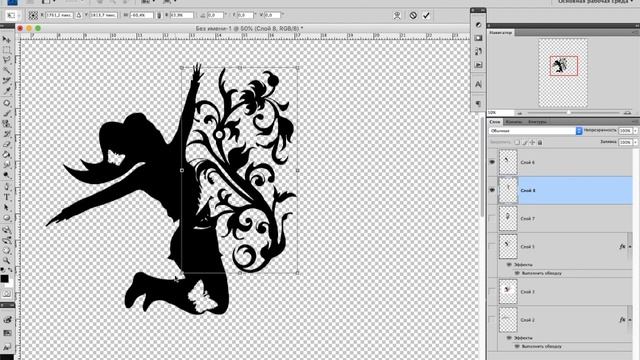Click foreground black color swatch
640x360 pixels.
(4, 278)
